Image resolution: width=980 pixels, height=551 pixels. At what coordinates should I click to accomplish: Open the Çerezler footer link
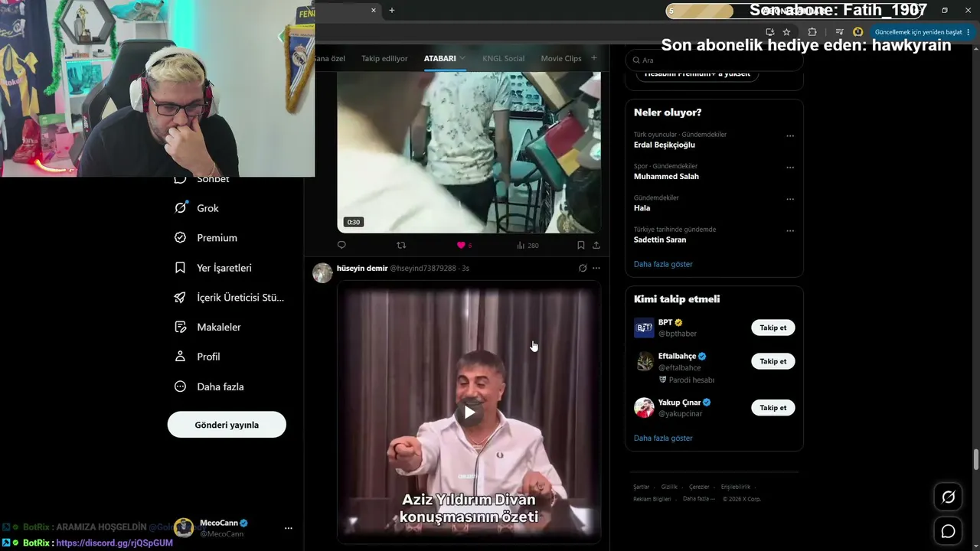[699, 487]
